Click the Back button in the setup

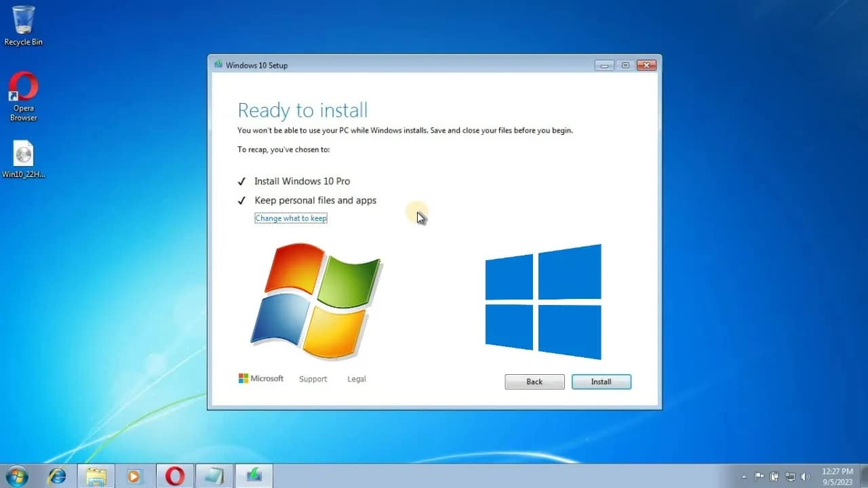pos(534,382)
